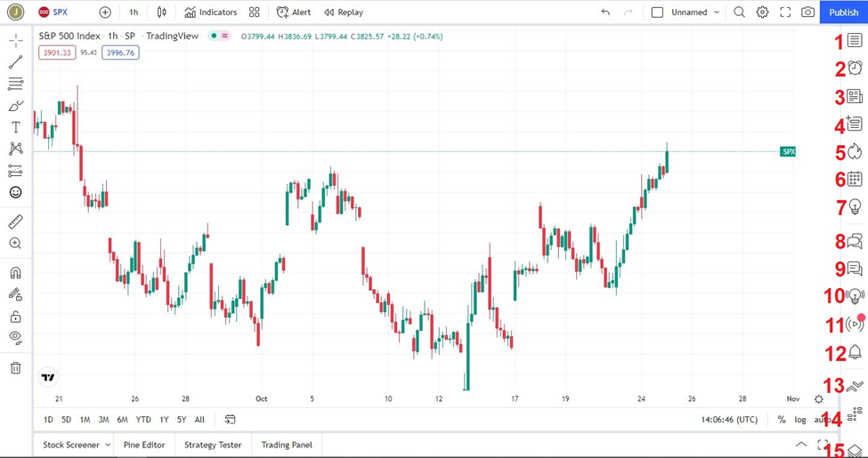Toggle lock all drawing tools

pyautogui.click(x=15, y=317)
